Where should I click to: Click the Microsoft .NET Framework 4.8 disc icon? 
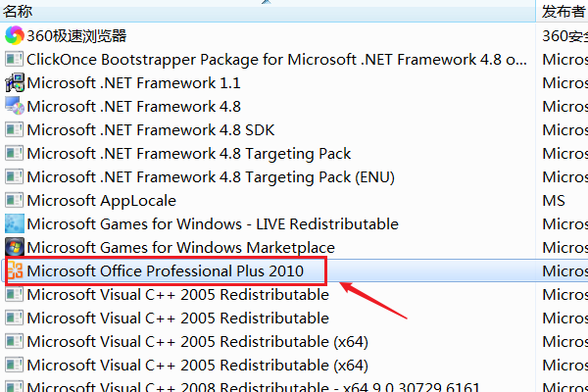click(x=15, y=106)
